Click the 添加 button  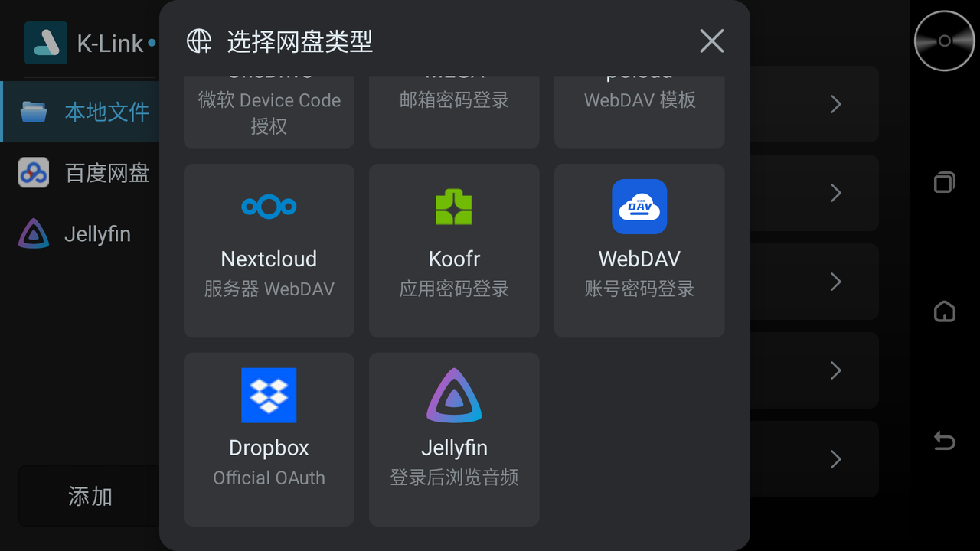coord(90,496)
